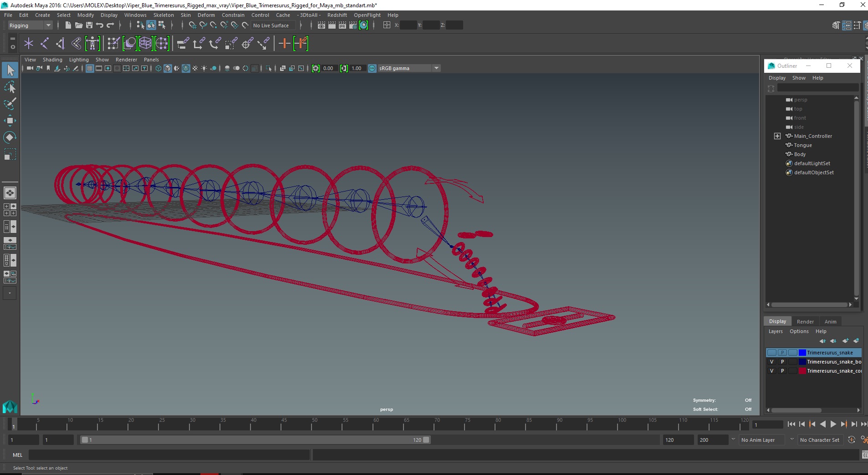Click the Create New Layer icon
868x475 pixels.
pos(845,341)
